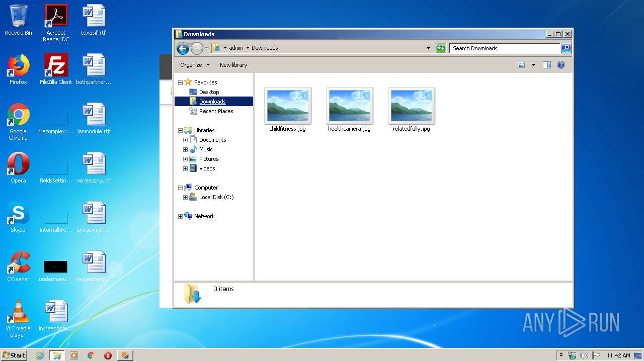Image resolution: width=644 pixels, height=362 pixels.
Task: Click the Google Chrome desktop icon
Action: coord(18,122)
